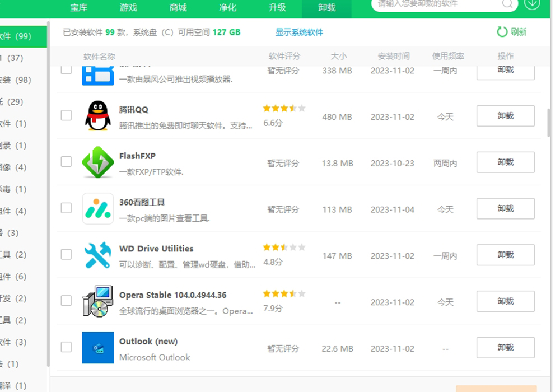Image resolution: width=560 pixels, height=392 pixels.
Task: Click the software list vertical scrollbar
Action: tap(549, 123)
